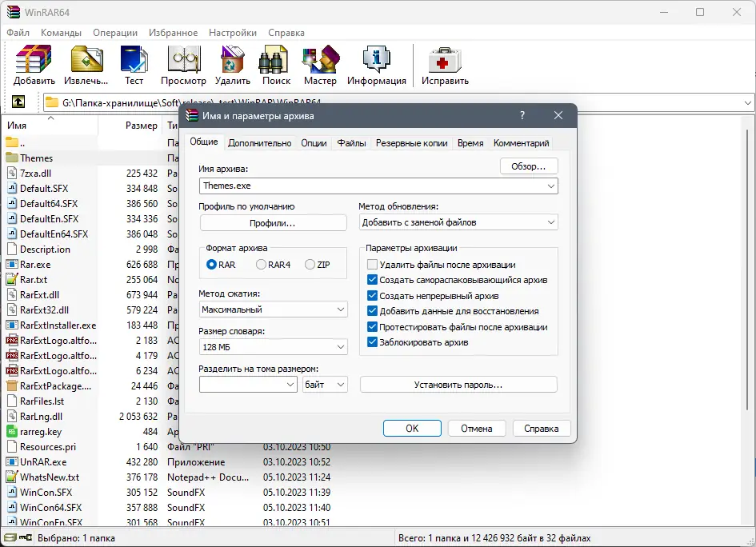The height and width of the screenshot is (547, 756).
Task: Expand the volume size combo box
Action: click(290, 385)
